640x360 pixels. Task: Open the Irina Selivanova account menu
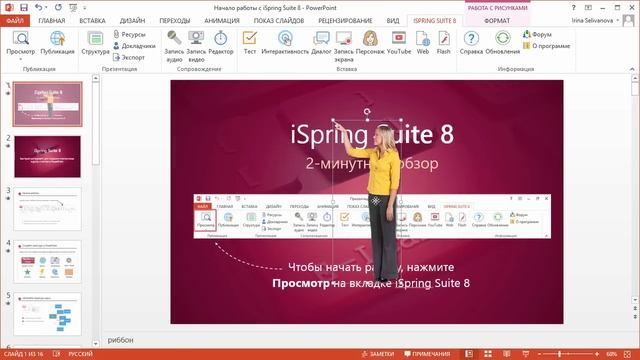596,20
